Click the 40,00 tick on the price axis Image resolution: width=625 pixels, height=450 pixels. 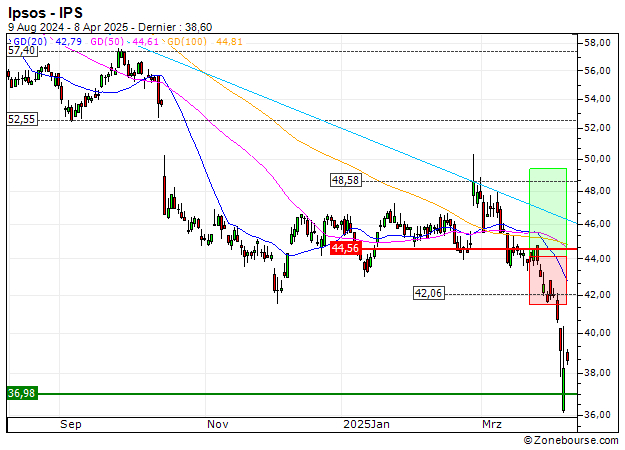597,333
